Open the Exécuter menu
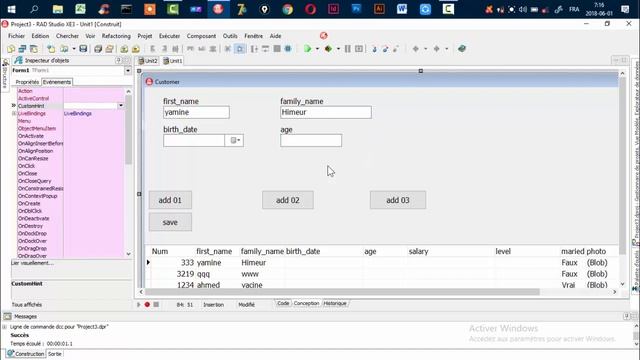This screenshot has width=640, height=360. (169, 36)
